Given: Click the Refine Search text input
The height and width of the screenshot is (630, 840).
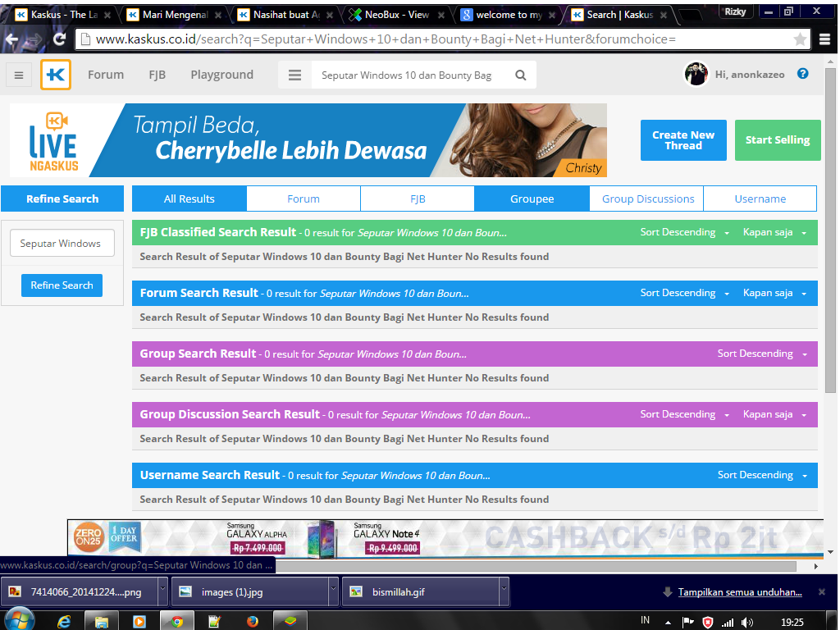Looking at the screenshot, I should [x=62, y=243].
